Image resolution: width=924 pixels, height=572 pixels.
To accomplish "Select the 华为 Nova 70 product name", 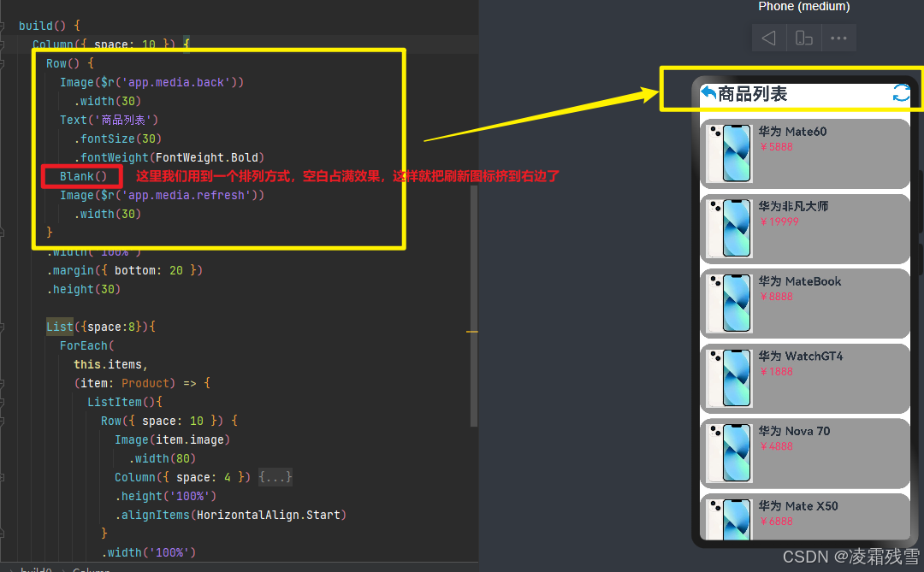I will coord(794,431).
